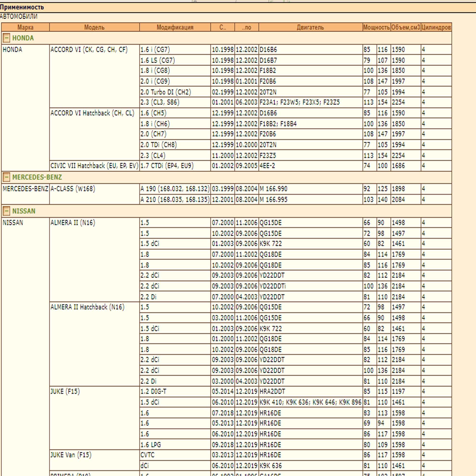
Task: Click the Объем,см3 column header
Action: point(406,27)
